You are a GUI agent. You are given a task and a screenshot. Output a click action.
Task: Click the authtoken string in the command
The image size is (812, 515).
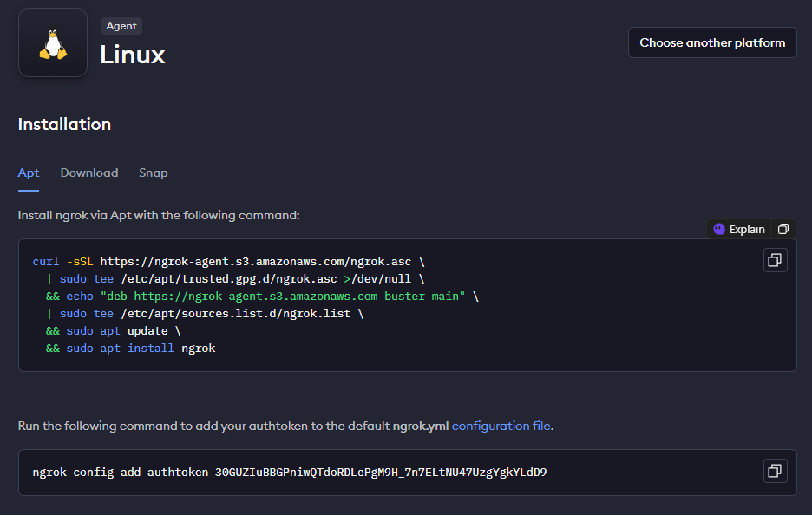tap(380, 473)
